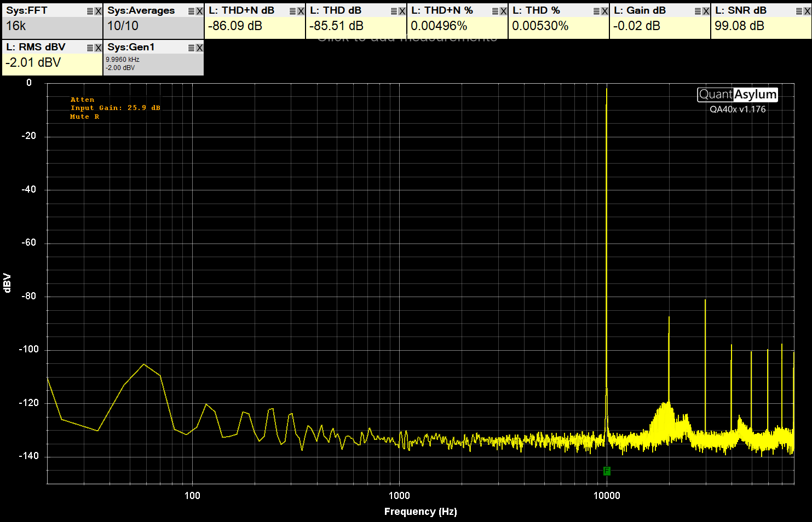Close the L: Gain dB tile
The width and height of the screenshot is (812, 522).
point(706,11)
